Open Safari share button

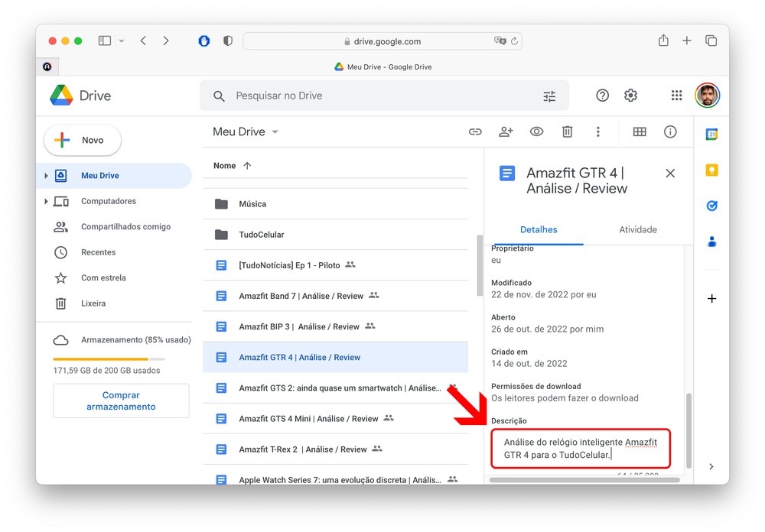[x=663, y=40]
